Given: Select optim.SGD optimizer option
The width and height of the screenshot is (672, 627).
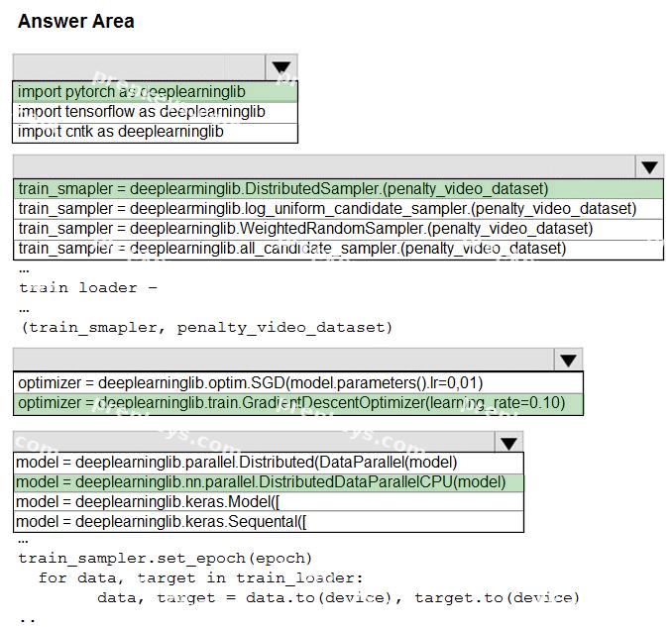Looking at the screenshot, I should coord(298,383).
